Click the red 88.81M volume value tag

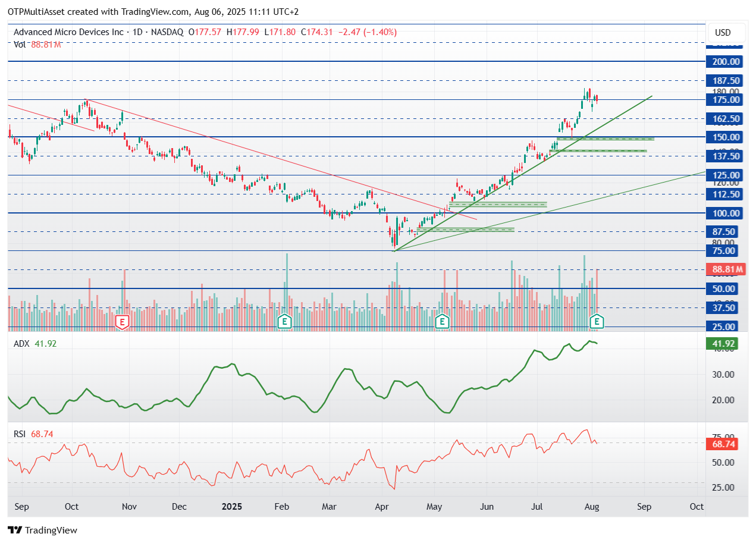tap(726, 269)
